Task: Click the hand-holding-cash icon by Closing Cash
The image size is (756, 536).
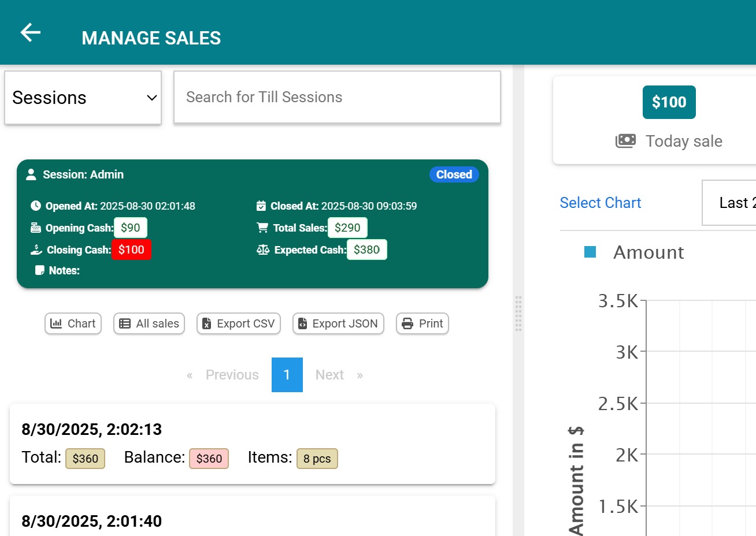Action: 36,250
